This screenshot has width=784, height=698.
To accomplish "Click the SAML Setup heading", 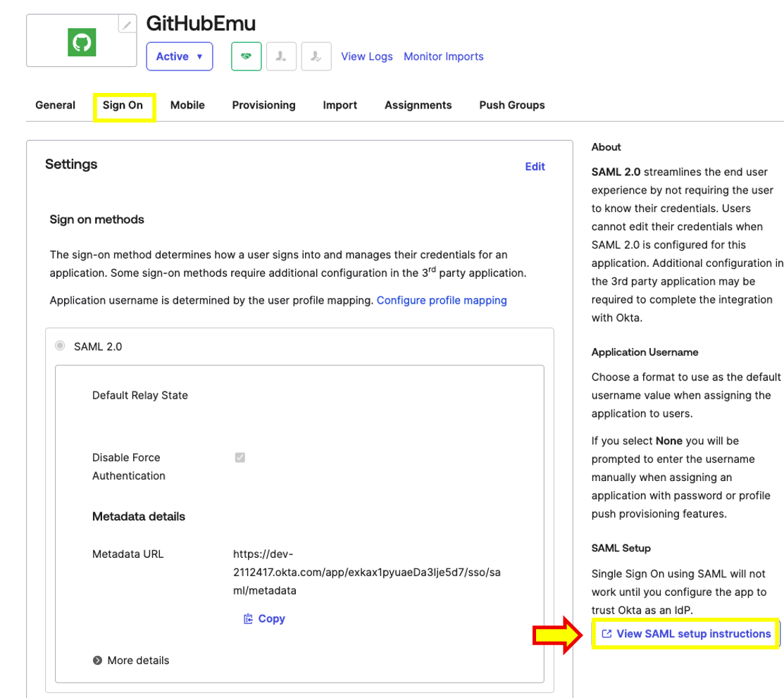I will (621, 548).
